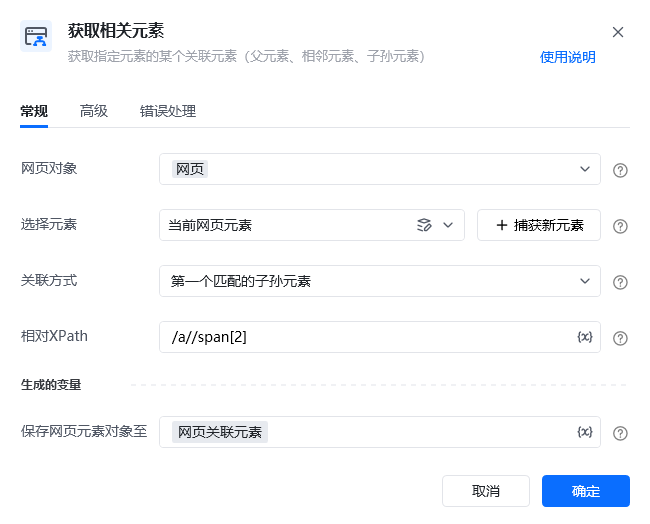Click the 当前网页元素 selector field
Viewport: 650px width, 524px height.
(312, 225)
